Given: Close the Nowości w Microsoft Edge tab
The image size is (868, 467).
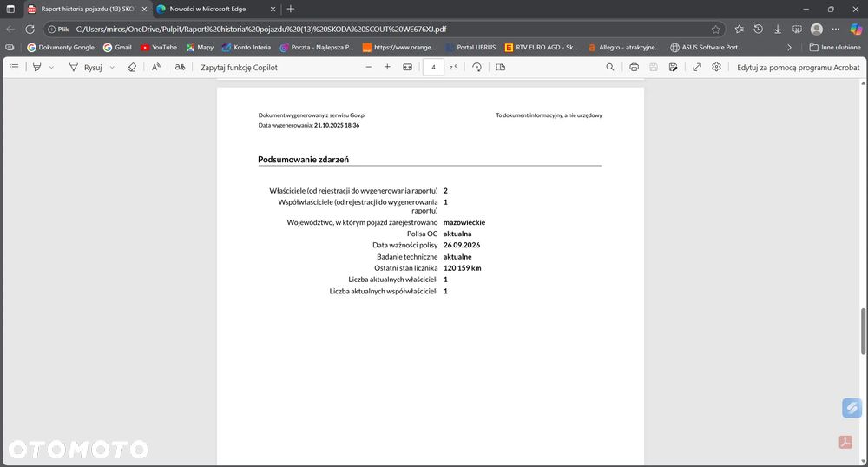Looking at the screenshot, I should coord(273,10).
